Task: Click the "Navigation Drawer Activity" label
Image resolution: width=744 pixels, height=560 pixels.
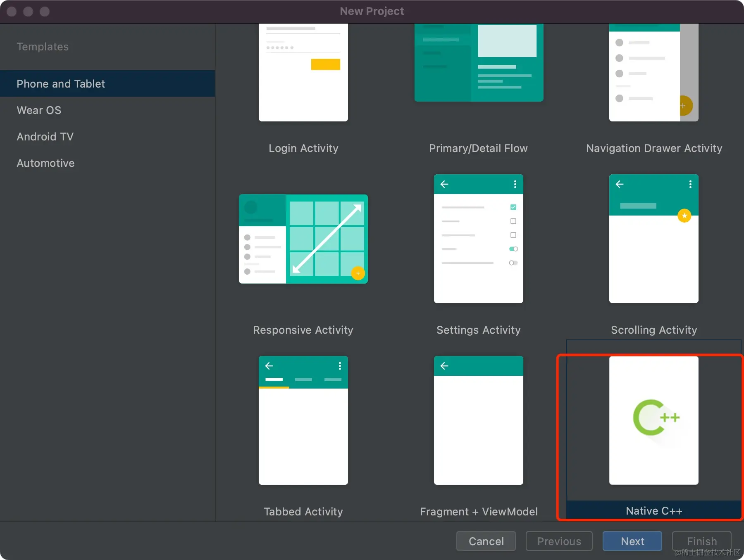Action: point(654,148)
